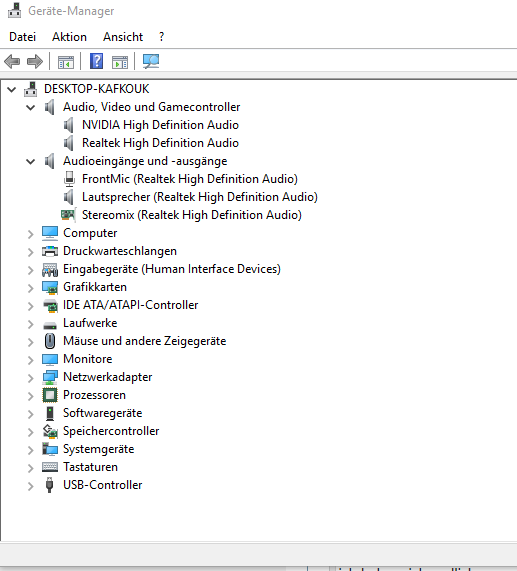Select the Prozessoren category label
Screen dimensions: 517x571
[x=94, y=395]
